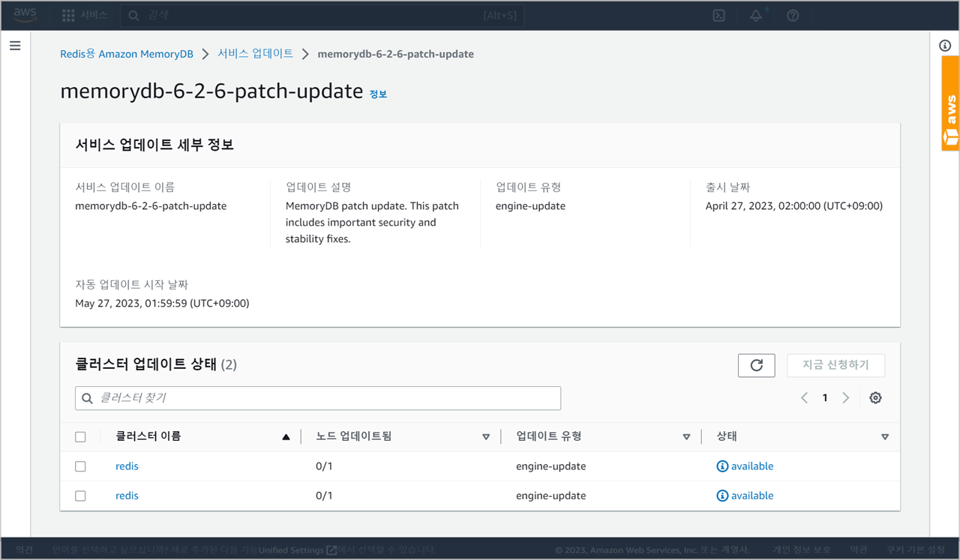Viewport: 960px width, 560px height.
Task: Open the first redis cluster link
Action: click(x=127, y=466)
